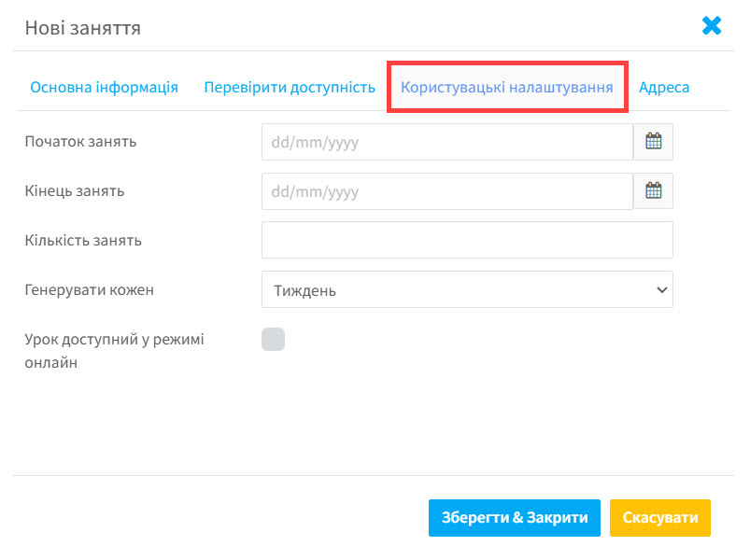Focus the Початок занять date field
Image resolution: width=750 pixels, height=560 pixels.
(x=447, y=142)
